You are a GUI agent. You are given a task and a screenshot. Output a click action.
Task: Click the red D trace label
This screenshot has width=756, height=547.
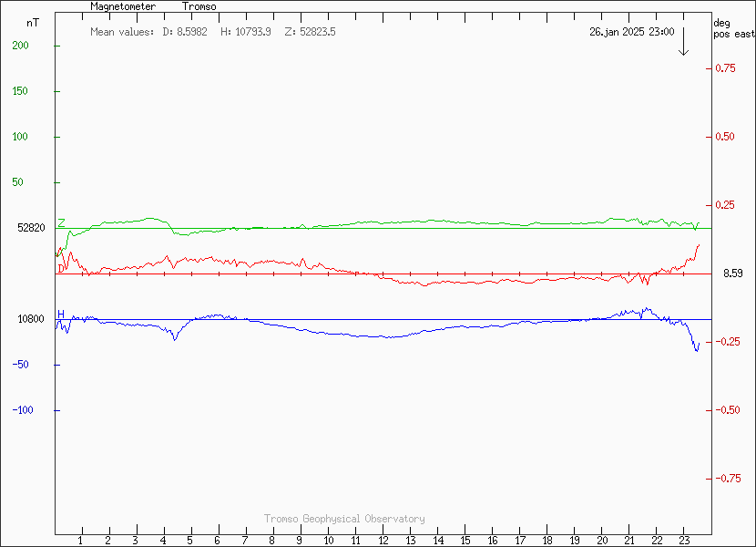pyautogui.click(x=61, y=269)
